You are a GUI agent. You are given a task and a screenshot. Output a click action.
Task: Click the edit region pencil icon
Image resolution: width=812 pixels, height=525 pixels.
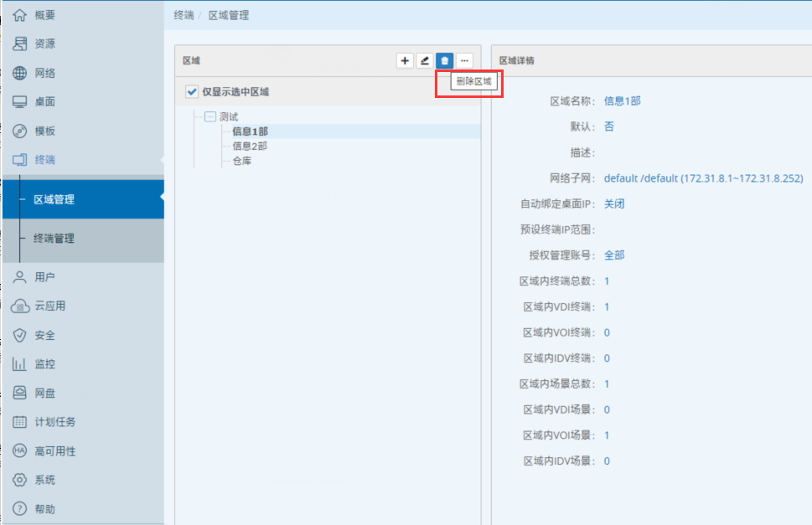pos(425,60)
